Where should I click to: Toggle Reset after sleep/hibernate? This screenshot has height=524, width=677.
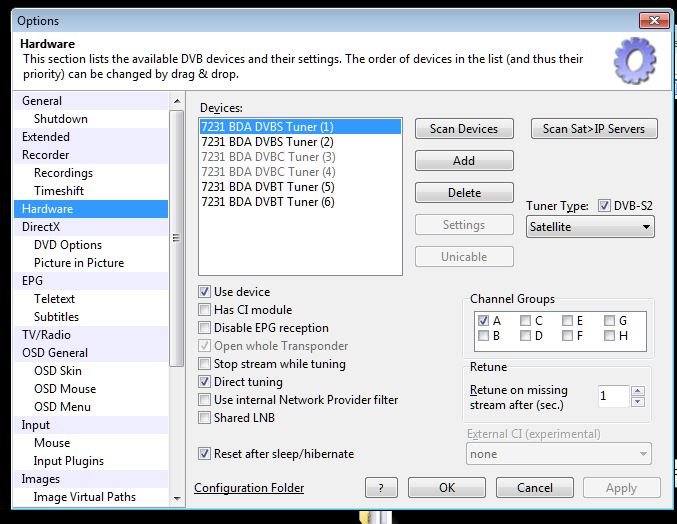(205, 454)
